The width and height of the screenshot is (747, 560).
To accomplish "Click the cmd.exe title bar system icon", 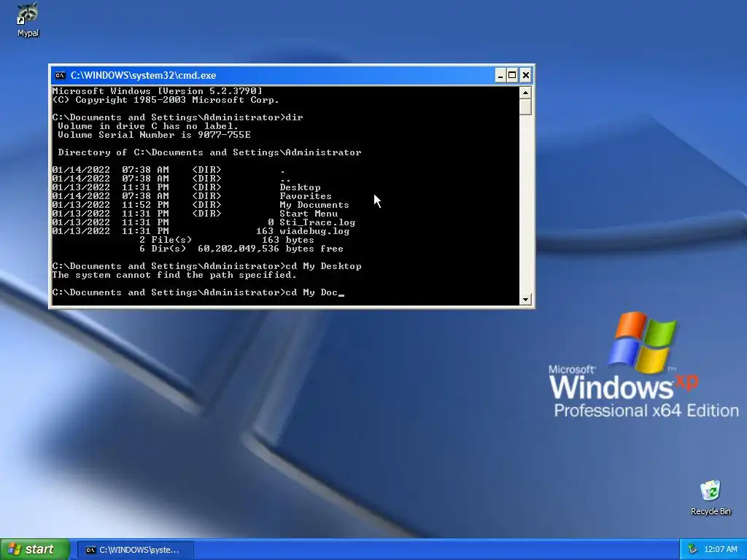I will pyautogui.click(x=60, y=75).
